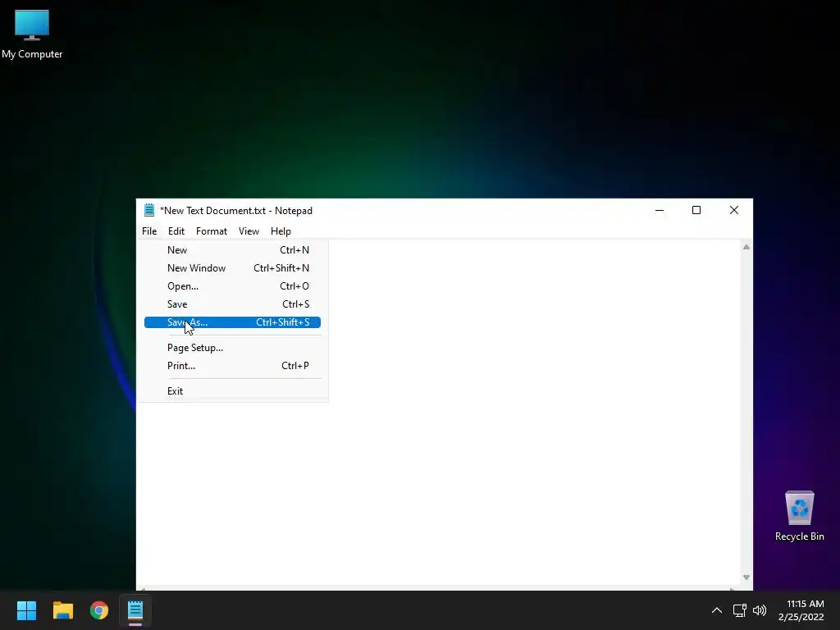Open the My Computer desktop icon
The height and width of the screenshot is (630, 840).
pos(32,34)
